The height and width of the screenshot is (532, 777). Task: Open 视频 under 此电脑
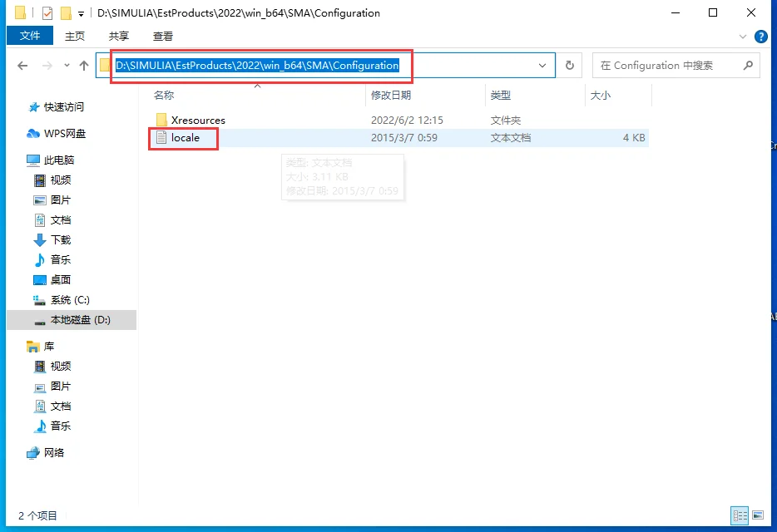[x=61, y=180]
